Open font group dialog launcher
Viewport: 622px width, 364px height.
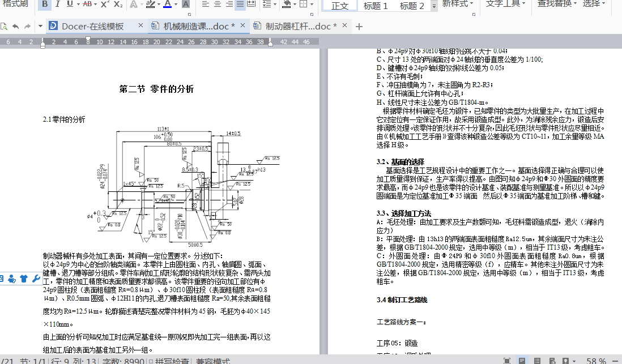click(190, 14)
